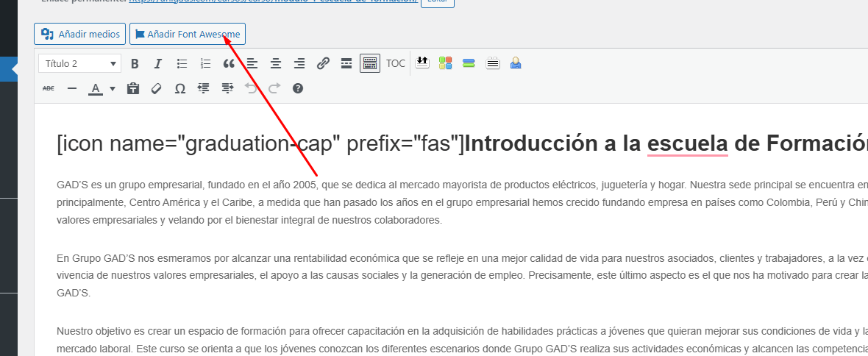Click the Editar permalink button

point(438,2)
